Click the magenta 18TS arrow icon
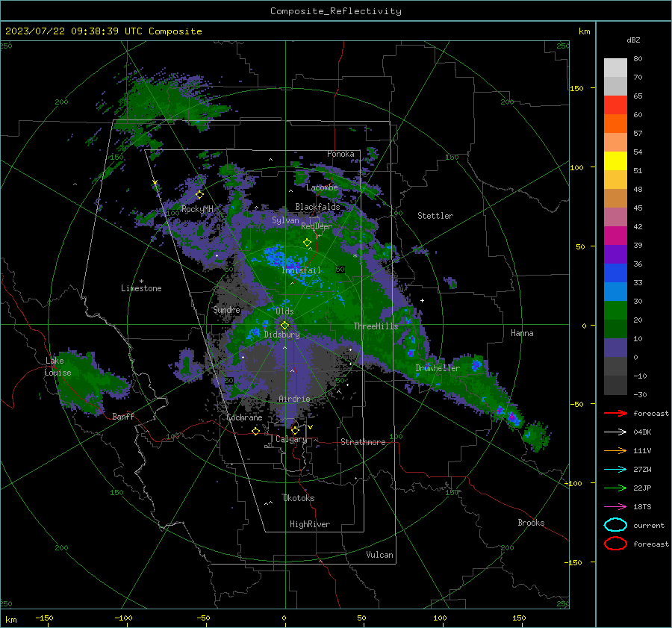672x628 pixels. click(615, 507)
